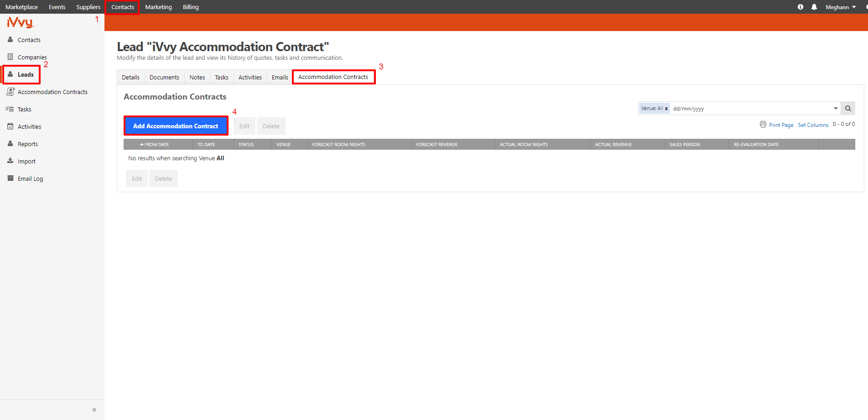868x420 pixels.
Task: Click the lower Delete button below the table
Action: coord(163,178)
